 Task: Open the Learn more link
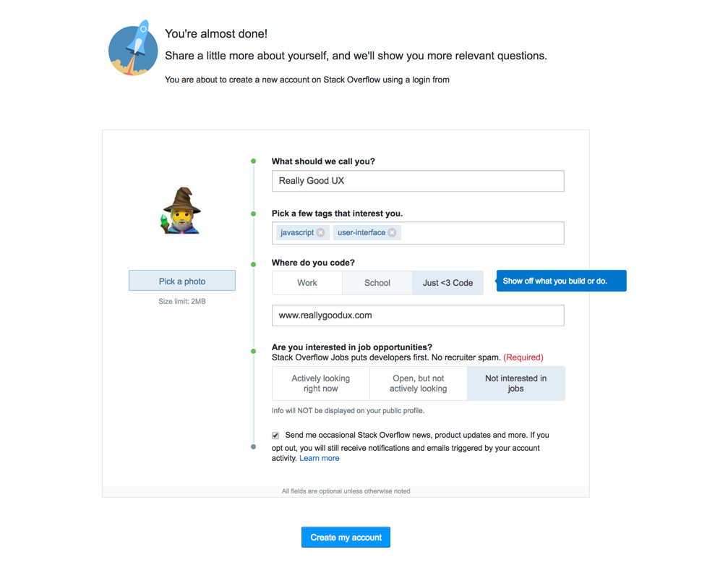319,458
